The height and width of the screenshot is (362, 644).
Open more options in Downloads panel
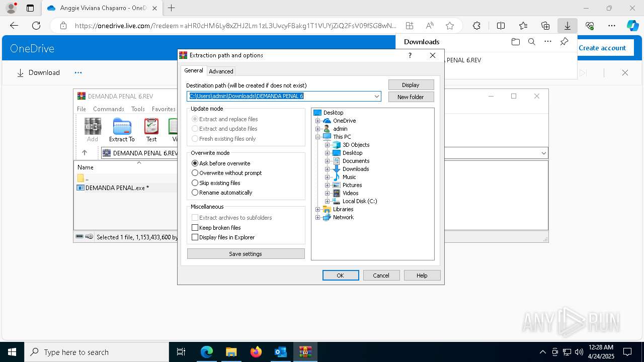548,42
